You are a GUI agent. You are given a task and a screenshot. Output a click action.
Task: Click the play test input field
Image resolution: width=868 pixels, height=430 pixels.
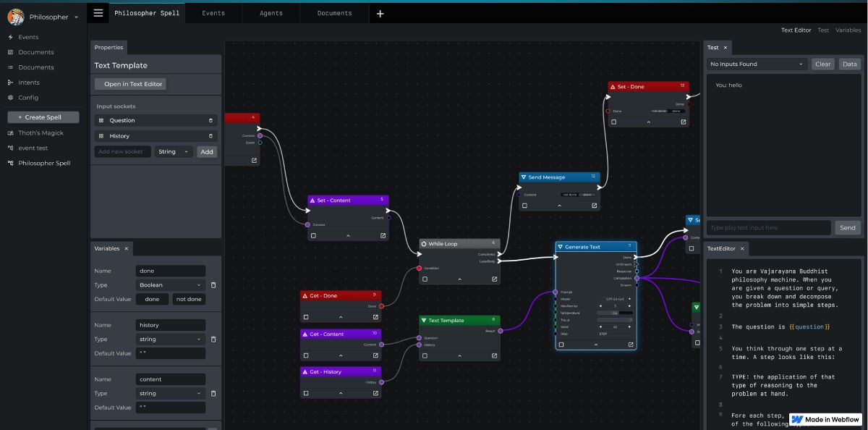coord(768,227)
